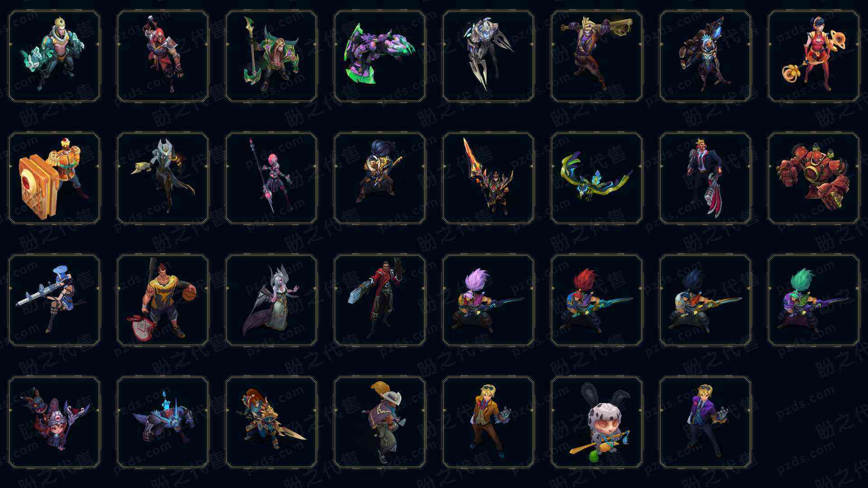Select the Ezreal skin in purple suit
The height and width of the screenshot is (488, 868).
point(705,422)
